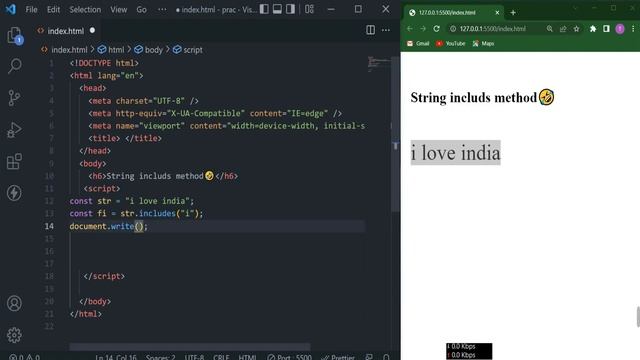Close the Chrome index.html tab
This screenshot has width=640, height=360.
tap(497, 13)
